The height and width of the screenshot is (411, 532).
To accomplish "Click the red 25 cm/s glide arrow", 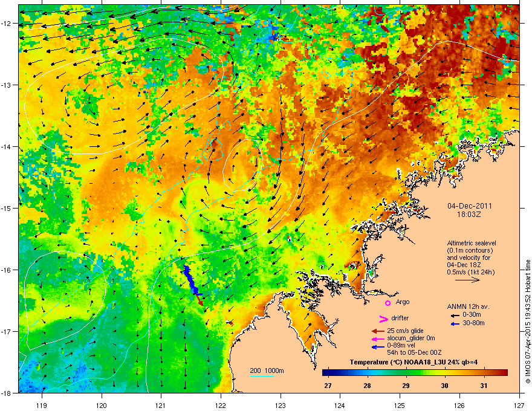I will (378, 331).
